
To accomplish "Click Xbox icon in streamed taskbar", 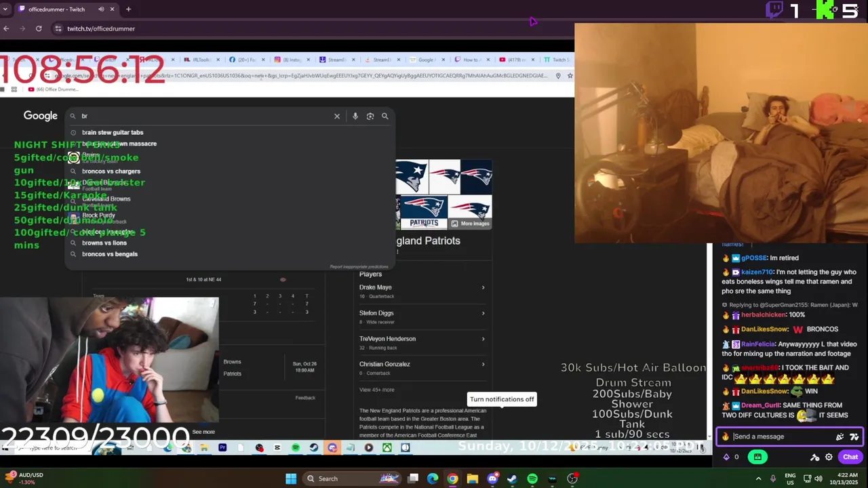I will pyautogui.click(x=387, y=447).
